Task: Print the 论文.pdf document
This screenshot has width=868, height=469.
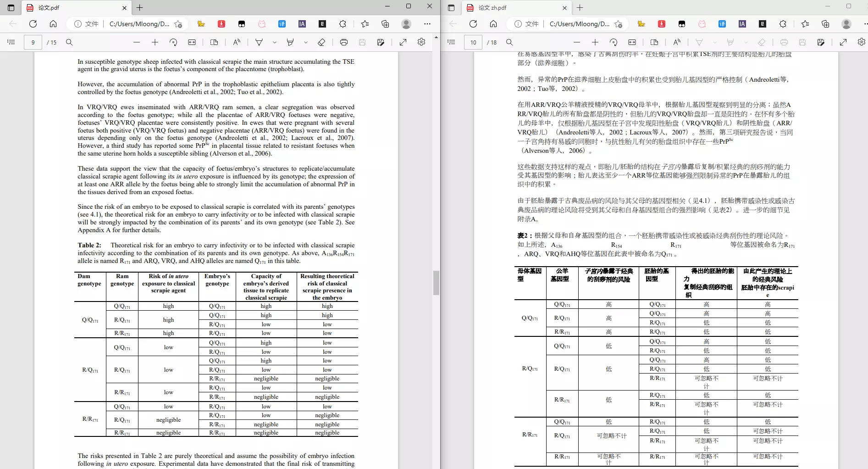Action: 343,42
